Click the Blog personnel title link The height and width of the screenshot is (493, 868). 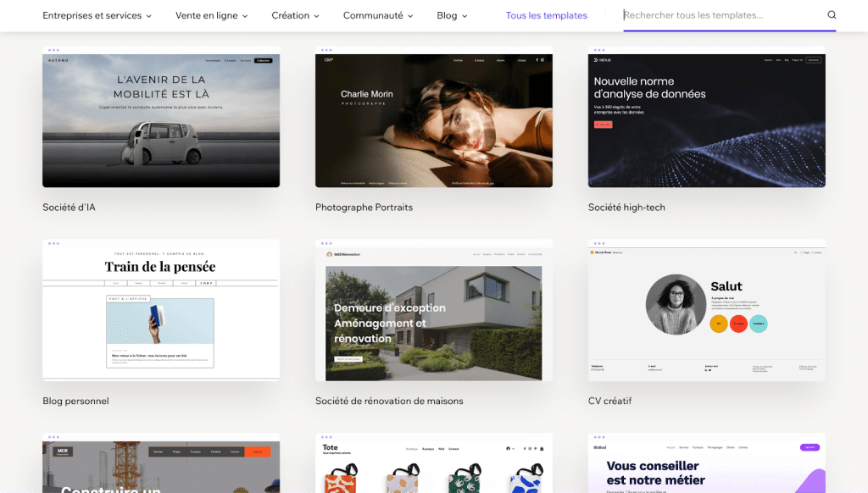point(75,401)
